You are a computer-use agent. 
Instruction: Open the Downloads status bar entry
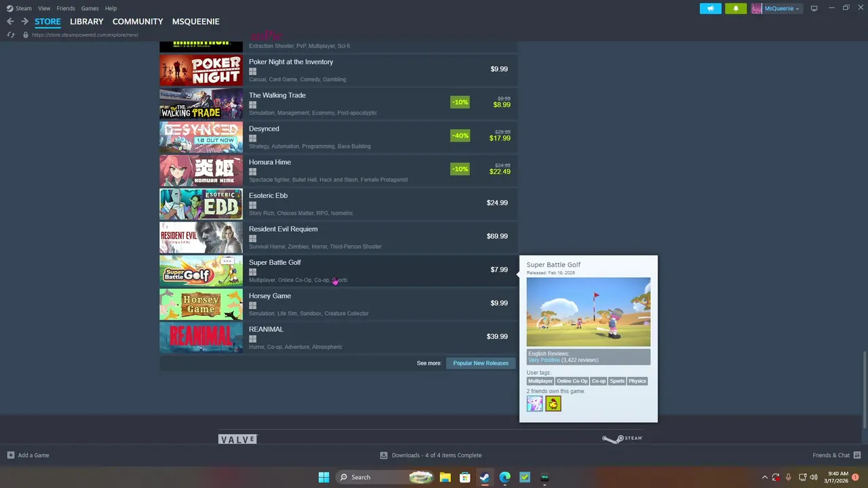pos(431,455)
